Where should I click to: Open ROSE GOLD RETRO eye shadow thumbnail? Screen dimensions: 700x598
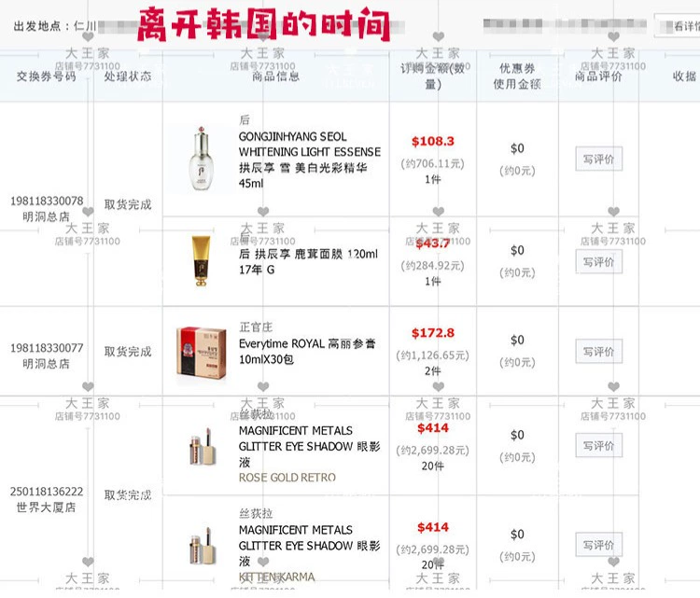pyautogui.click(x=203, y=447)
